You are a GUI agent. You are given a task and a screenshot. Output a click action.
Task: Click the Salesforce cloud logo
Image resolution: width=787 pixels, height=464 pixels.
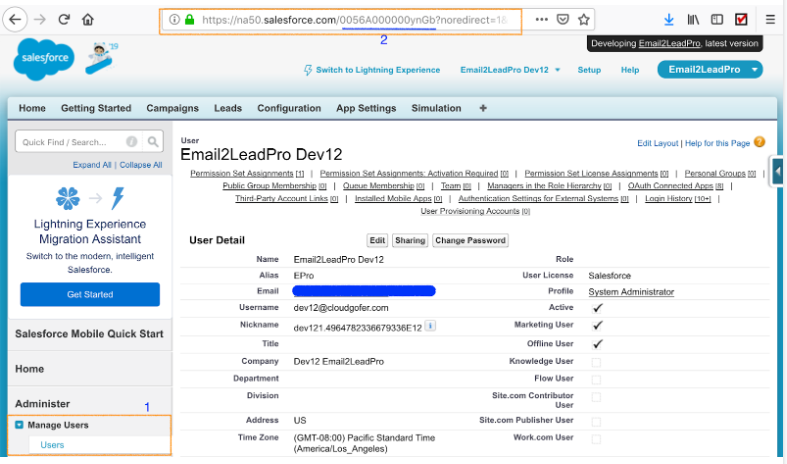coord(44,59)
